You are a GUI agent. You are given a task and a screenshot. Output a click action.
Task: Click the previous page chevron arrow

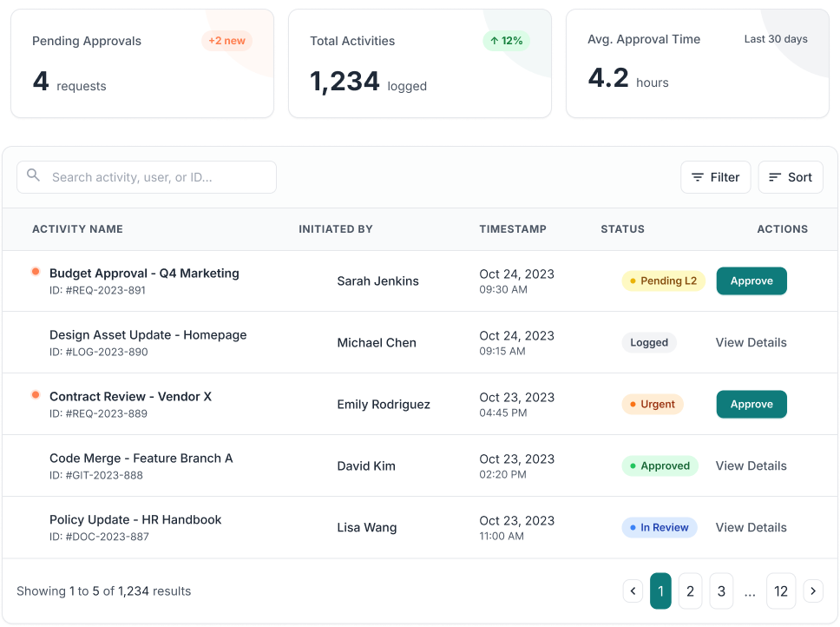click(633, 591)
